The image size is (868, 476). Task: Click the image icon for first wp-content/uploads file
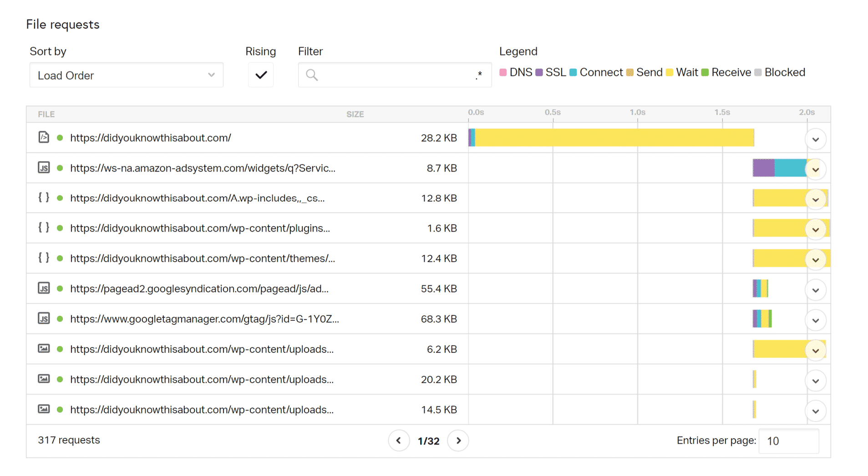(44, 349)
